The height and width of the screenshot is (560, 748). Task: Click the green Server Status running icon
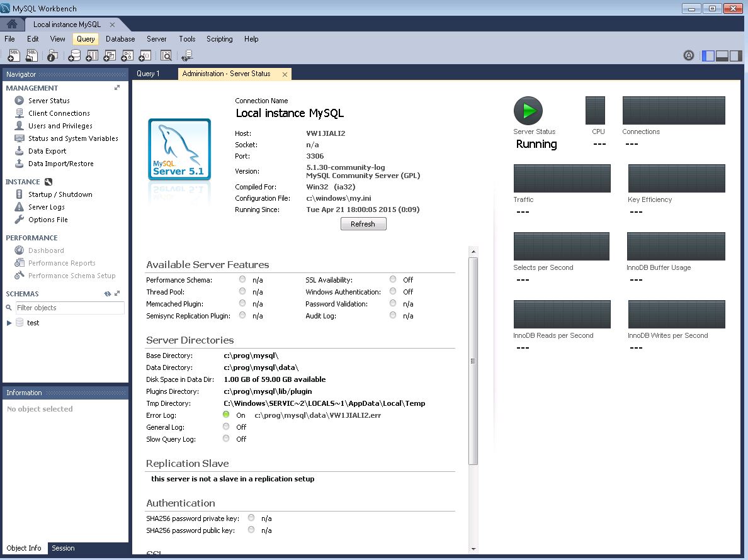point(528,111)
